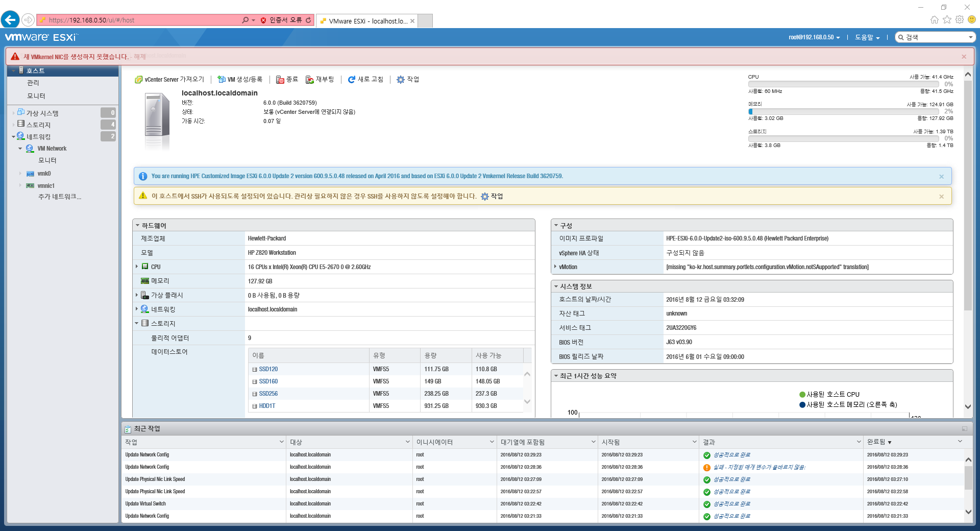Select vmnic1 in the navigator
This screenshot has width=980, height=531.
(46, 186)
